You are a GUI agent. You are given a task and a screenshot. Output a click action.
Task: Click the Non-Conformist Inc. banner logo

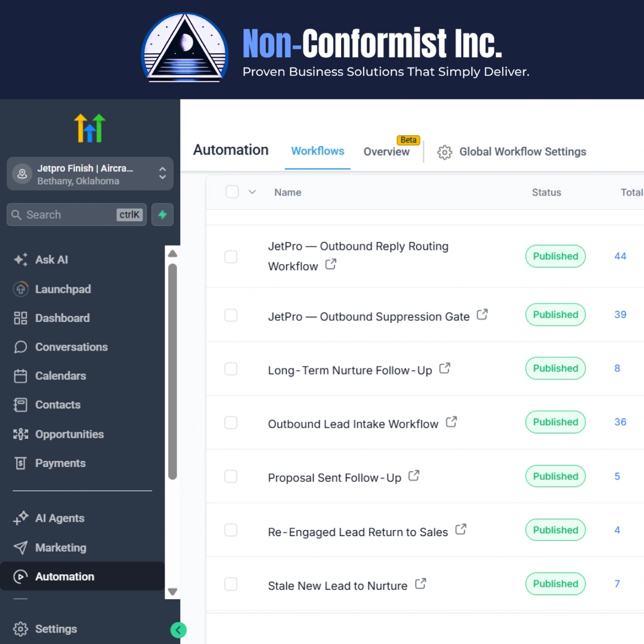(185, 47)
